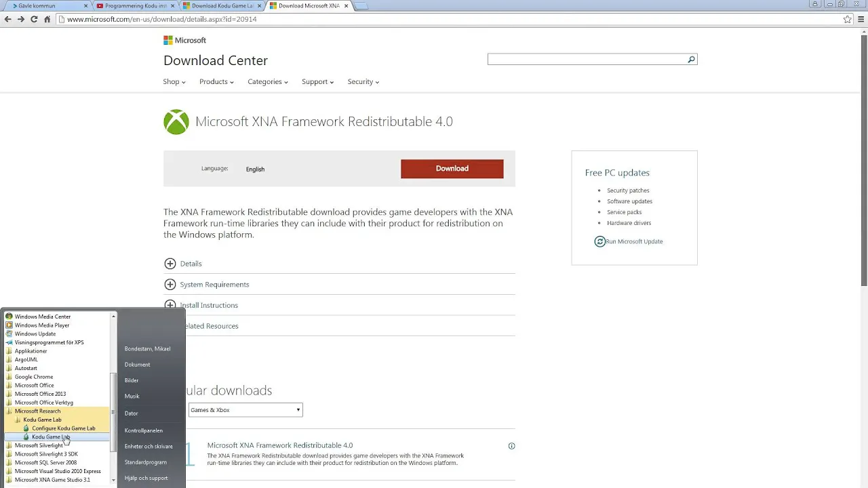The image size is (868, 488).
Task: Open the Security dropdown menu
Action: tap(363, 82)
